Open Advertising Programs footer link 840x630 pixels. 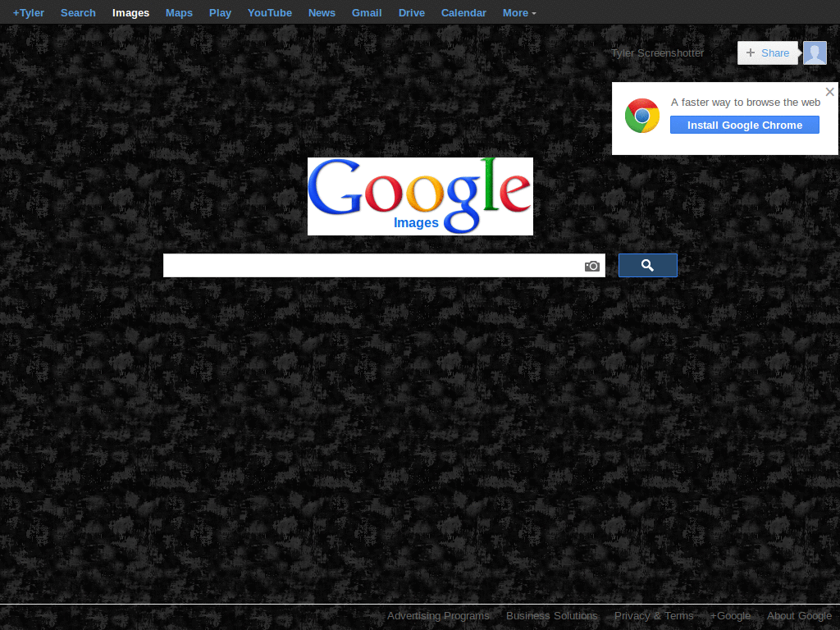point(438,616)
